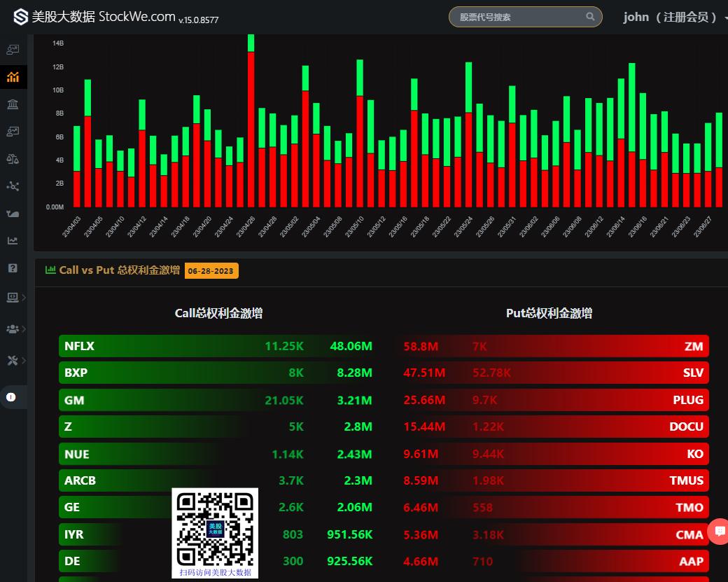Click the StockWe logo icon
Image resolution: width=728 pixels, height=582 pixels.
tap(20, 17)
